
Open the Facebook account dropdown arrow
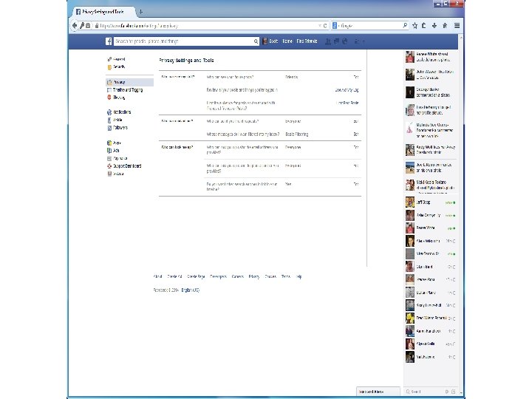click(364, 41)
